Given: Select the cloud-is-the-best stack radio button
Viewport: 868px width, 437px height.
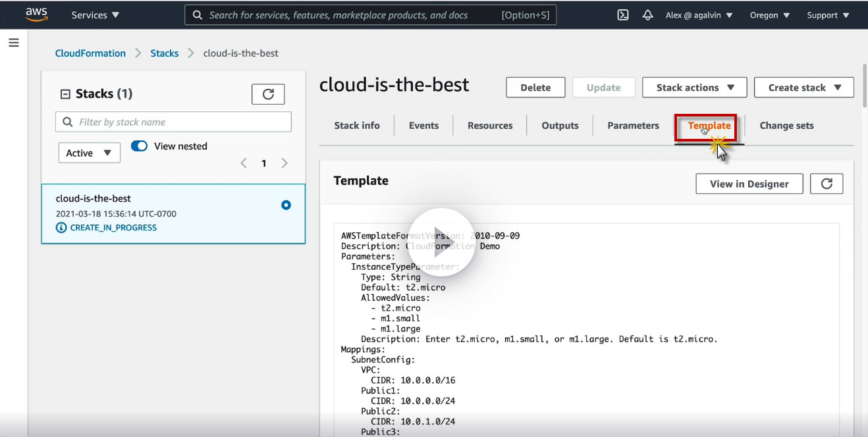Looking at the screenshot, I should pyautogui.click(x=286, y=205).
